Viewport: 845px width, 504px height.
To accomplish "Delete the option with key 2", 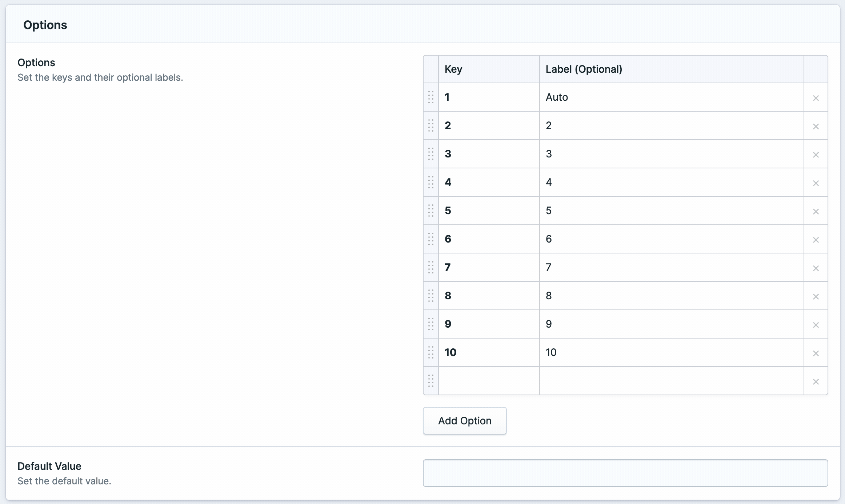I will pyautogui.click(x=816, y=126).
